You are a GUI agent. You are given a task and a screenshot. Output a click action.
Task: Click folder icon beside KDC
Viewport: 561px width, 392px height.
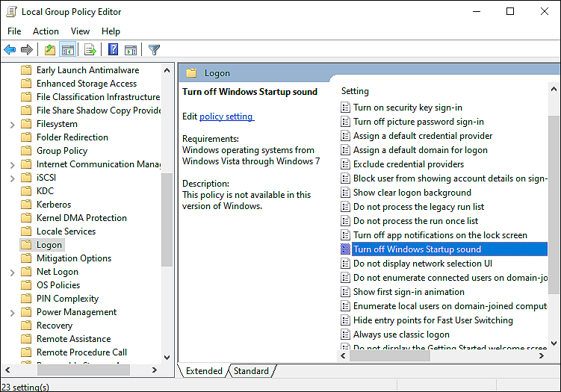coord(26,191)
